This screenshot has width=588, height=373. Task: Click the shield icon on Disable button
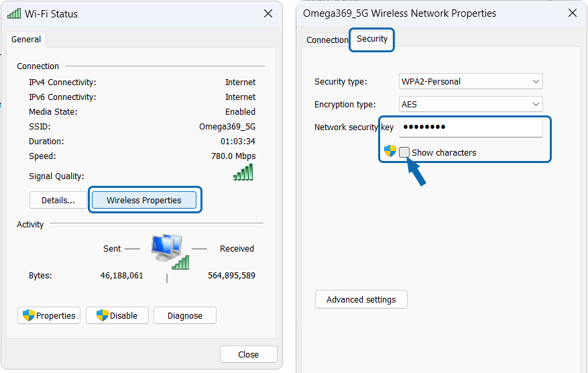[103, 315]
